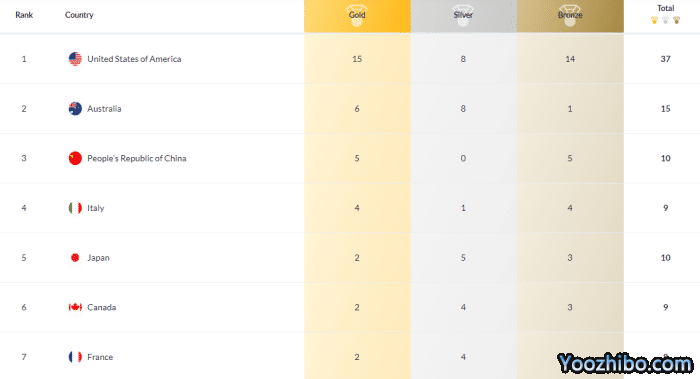The width and height of the screenshot is (700, 379).
Task: Click the Total column header text
Action: pyautogui.click(x=665, y=8)
